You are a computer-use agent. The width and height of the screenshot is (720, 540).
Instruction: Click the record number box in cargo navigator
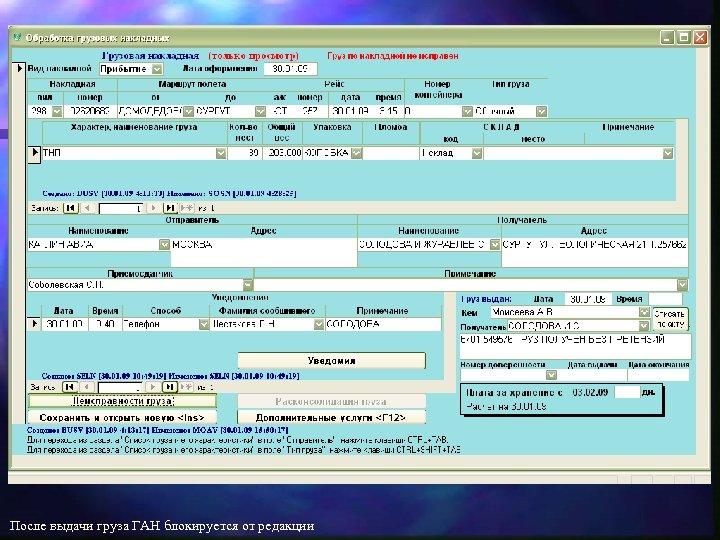coord(121,208)
